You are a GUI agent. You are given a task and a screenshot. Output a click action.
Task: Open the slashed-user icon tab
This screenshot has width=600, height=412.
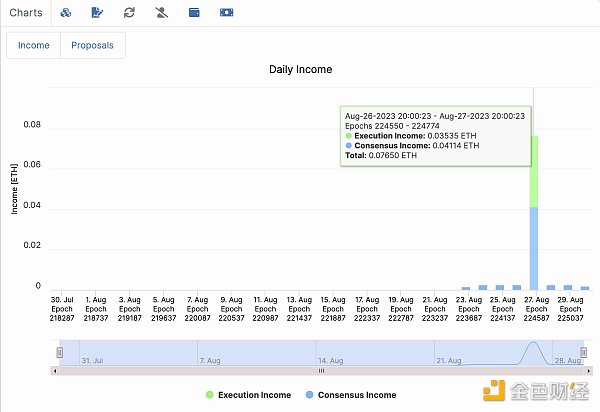(162, 13)
